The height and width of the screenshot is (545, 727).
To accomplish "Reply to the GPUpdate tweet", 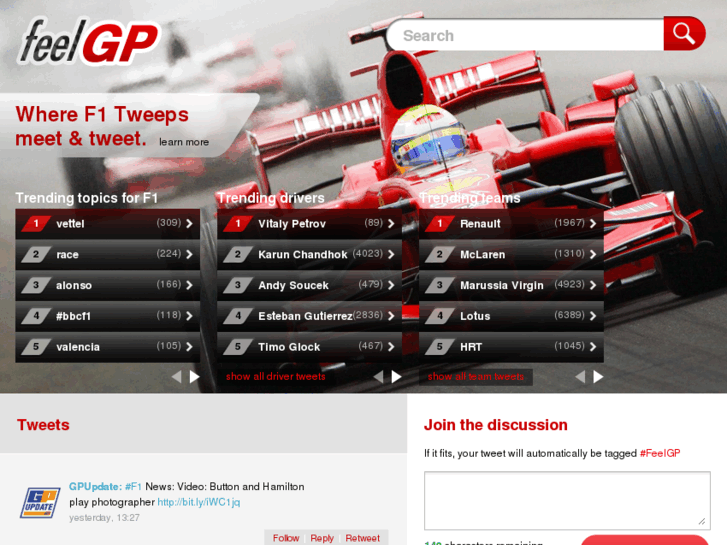I will 322,538.
